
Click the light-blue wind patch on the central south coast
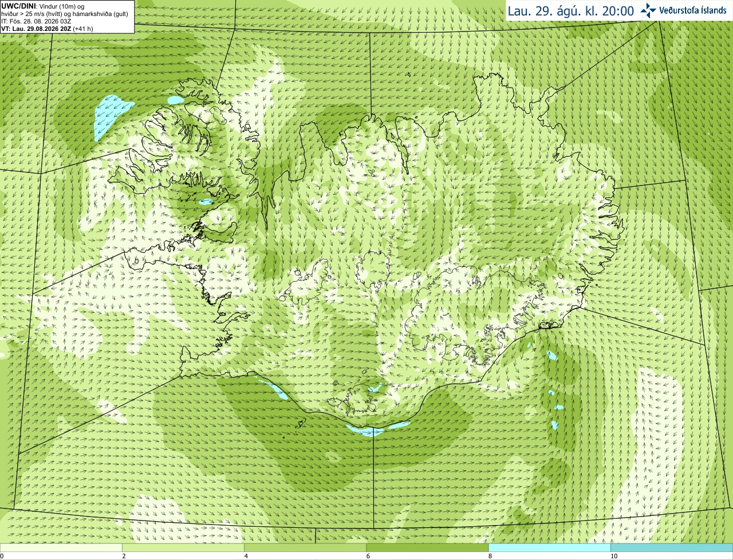point(372,429)
